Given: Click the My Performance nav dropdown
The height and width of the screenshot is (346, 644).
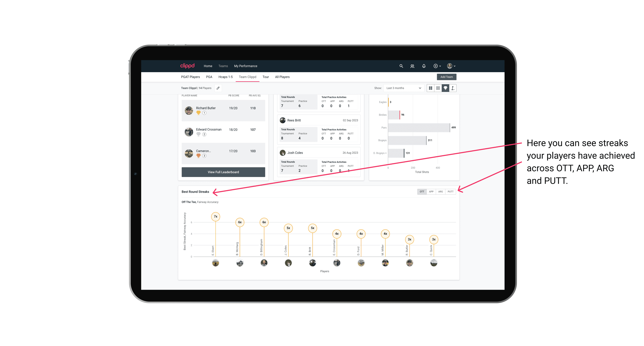Looking at the screenshot, I should pyautogui.click(x=246, y=66).
